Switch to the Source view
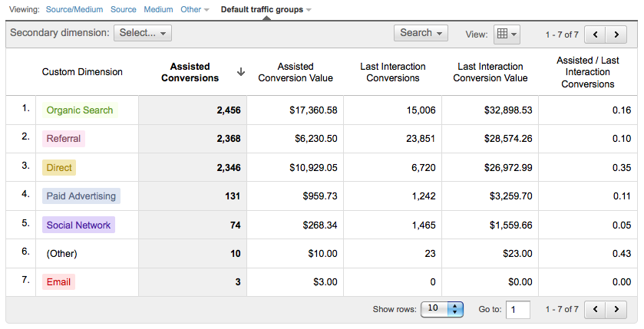The width and height of the screenshot is (644, 329). pyautogui.click(x=123, y=10)
